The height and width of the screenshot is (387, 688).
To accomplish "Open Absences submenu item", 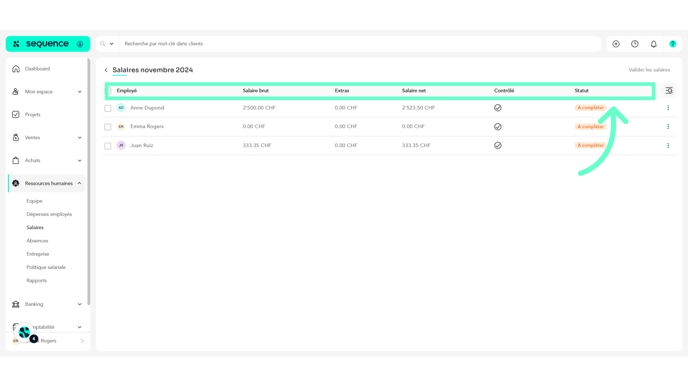I will pos(37,240).
